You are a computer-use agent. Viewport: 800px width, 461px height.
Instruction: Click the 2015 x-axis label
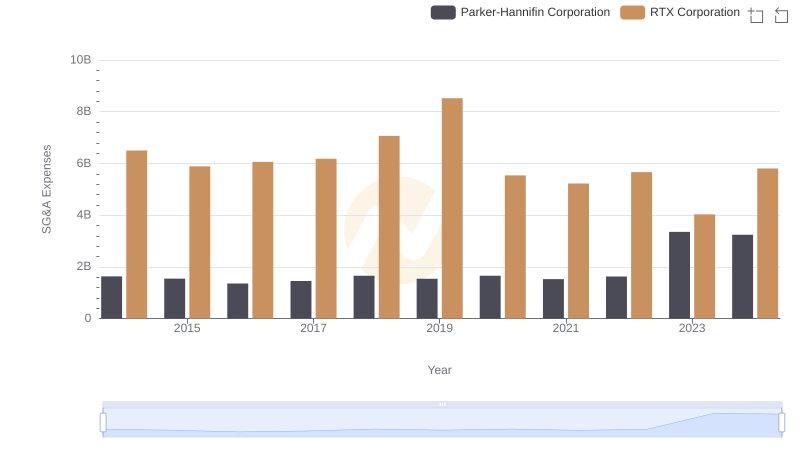(187, 328)
